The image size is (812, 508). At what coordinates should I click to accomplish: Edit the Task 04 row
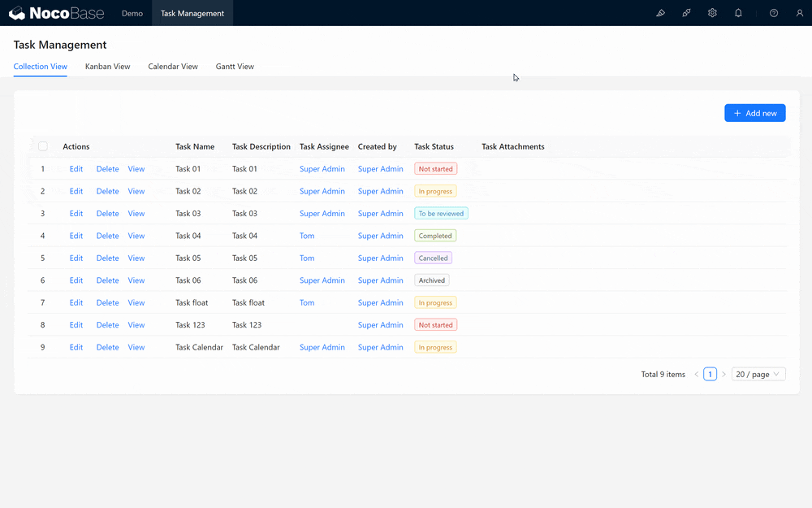(x=76, y=236)
